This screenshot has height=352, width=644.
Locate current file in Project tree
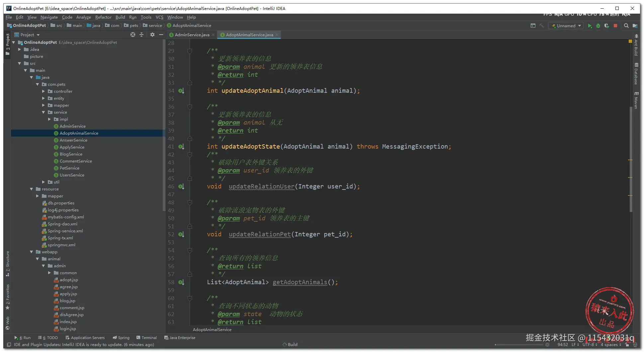pyautogui.click(x=133, y=35)
